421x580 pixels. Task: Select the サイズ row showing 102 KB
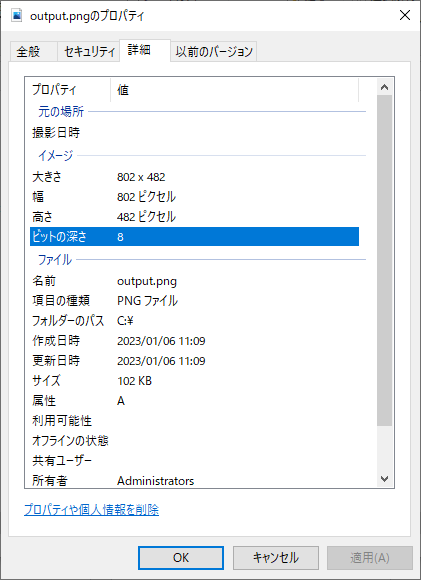point(194,381)
